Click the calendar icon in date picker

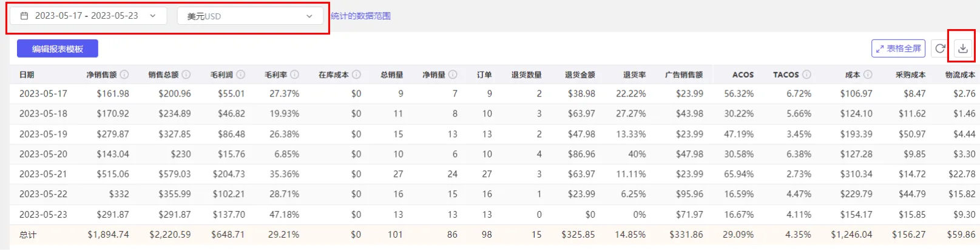(x=24, y=16)
